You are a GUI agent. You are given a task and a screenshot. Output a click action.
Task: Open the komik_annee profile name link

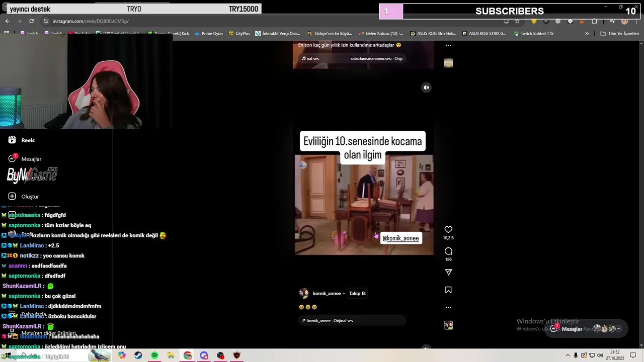tap(327, 294)
